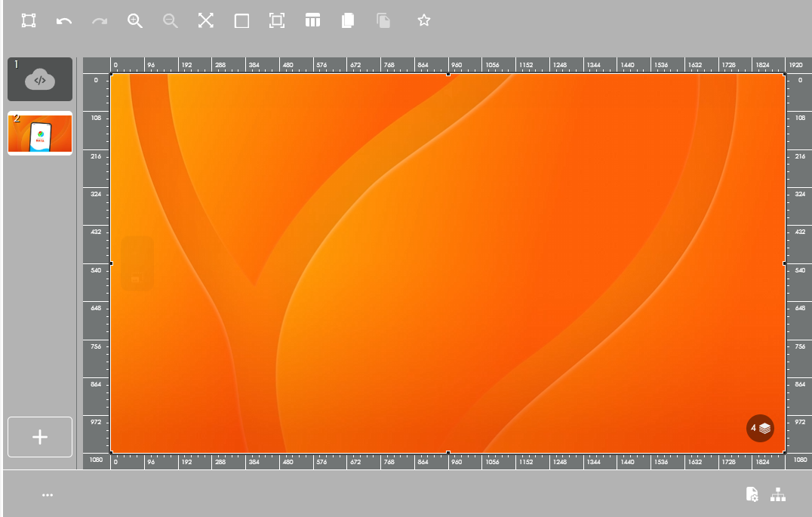This screenshot has height=517, width=812.
Task: Open the three-dots more options menu
Action: click(48, 495)
